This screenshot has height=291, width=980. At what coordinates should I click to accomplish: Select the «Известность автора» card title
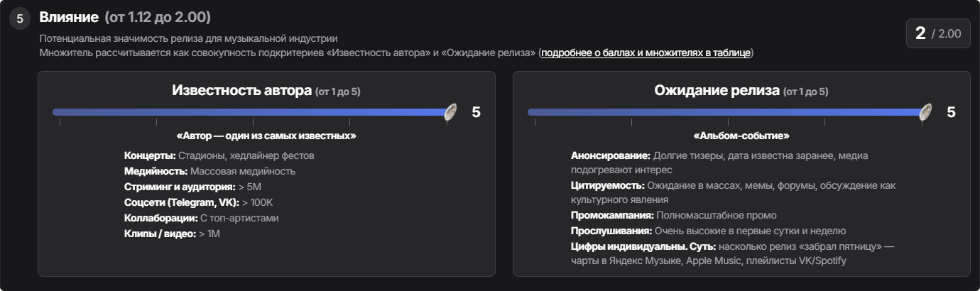pos(241,91)
